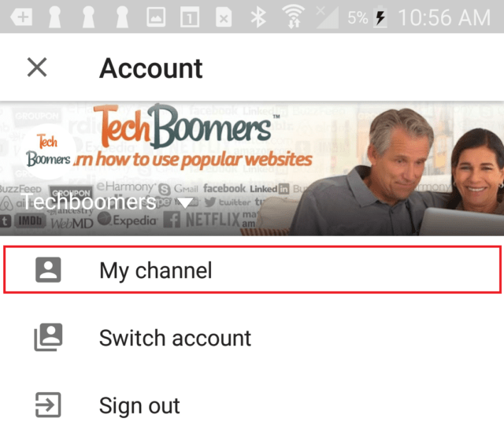Screen dimensions: 504x448
Task: Tap the Techboomers account name
Action: pos(89,202)
